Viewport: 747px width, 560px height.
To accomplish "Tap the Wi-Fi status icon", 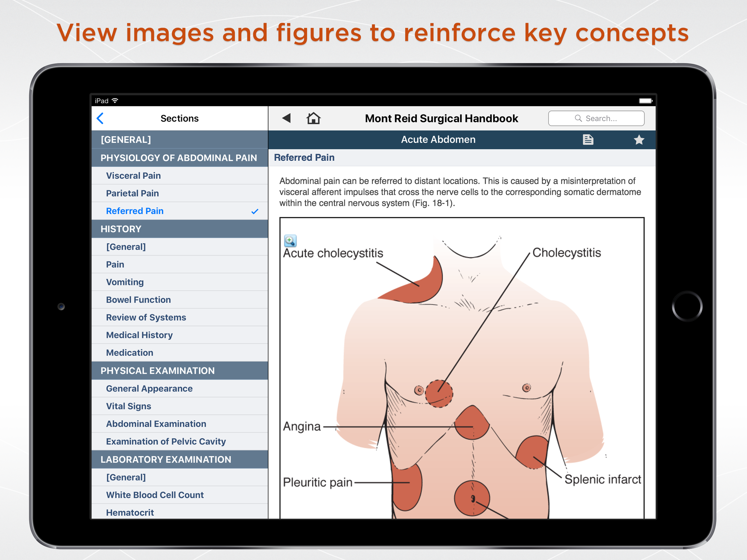I will point(115,101).
